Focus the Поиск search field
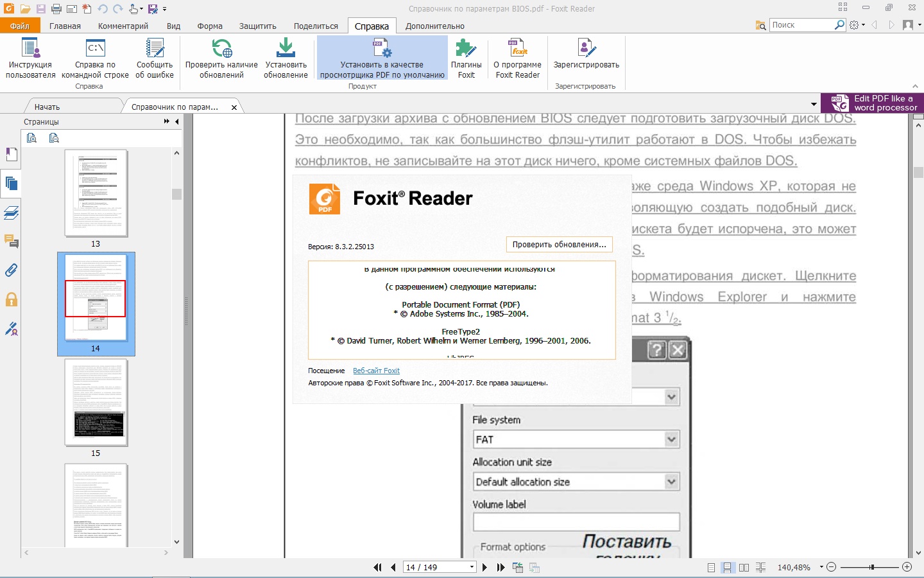Screen dimensions: 924x578 (802, 25)
